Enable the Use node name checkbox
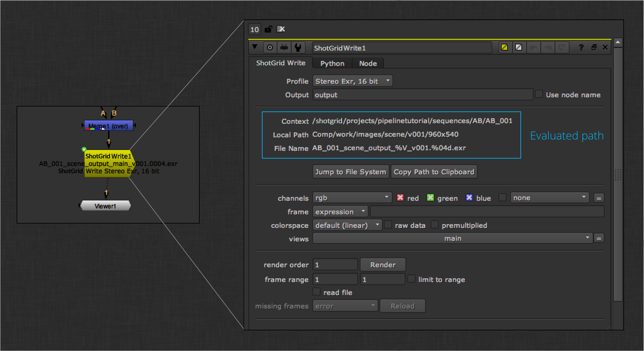The height and width of the screenshot is (351, 644). pyautogui.click(x=539, y=94)
